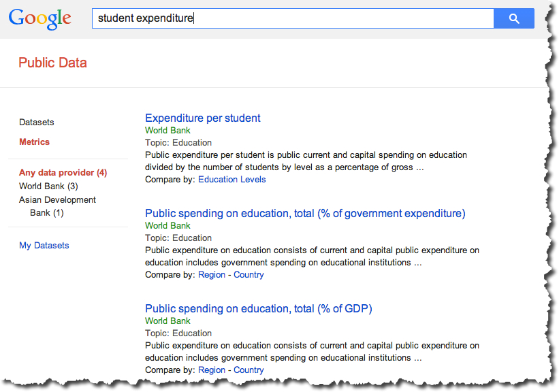The width and height of the screenshot is (559, 392).
Task: Select the Metrics filter
Action: tap(34, 142)
